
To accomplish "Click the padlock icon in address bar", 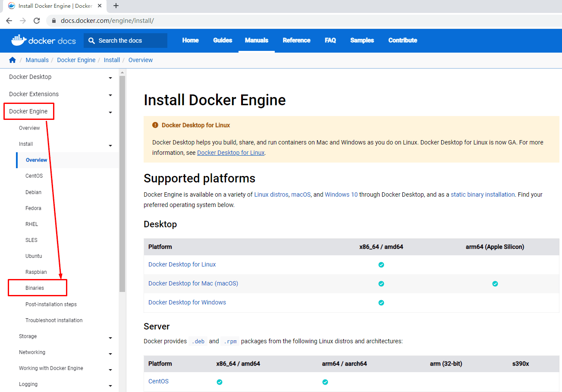I will 54,21.
